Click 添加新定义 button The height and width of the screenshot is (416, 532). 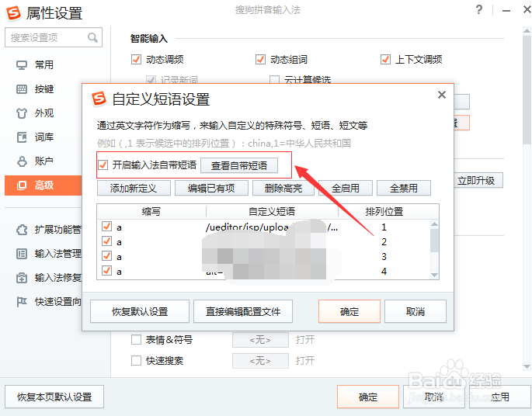click(134, 188)
